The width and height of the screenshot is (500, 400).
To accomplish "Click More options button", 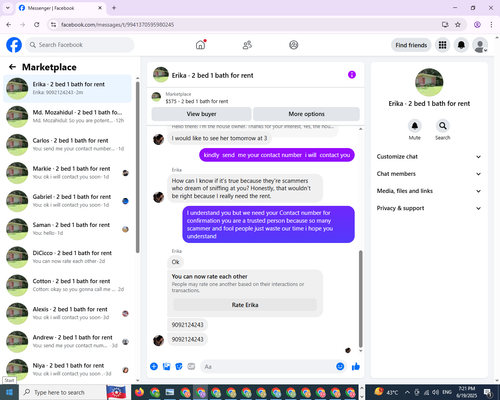I will [306, 114].
